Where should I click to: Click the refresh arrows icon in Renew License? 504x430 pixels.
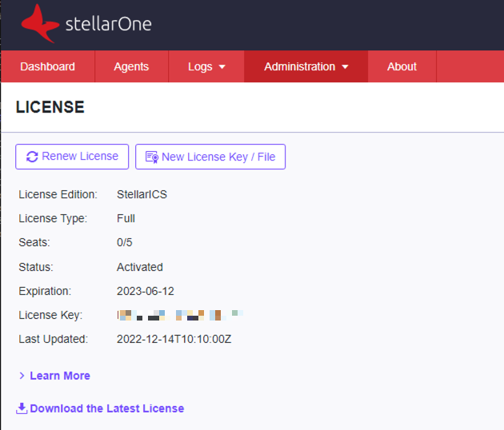[32, 157]
